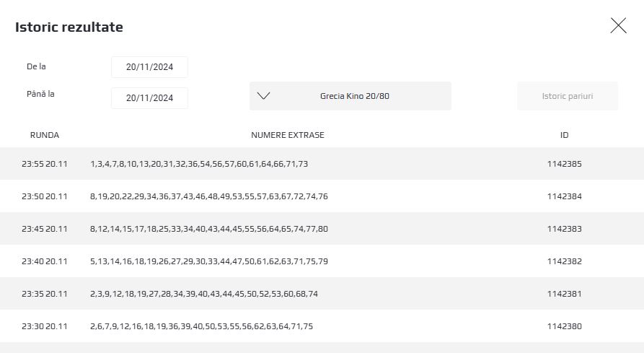Select the 23:50 20.11 round

(x=322, y=196)
